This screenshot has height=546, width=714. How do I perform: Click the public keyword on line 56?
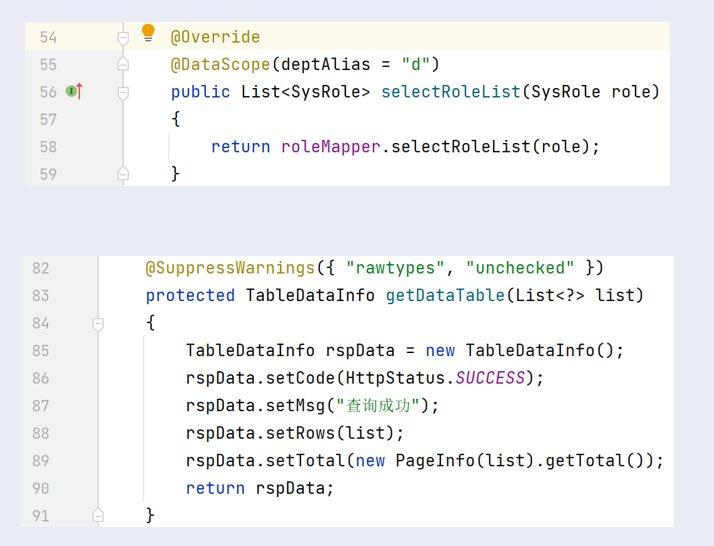pos(200,92)
